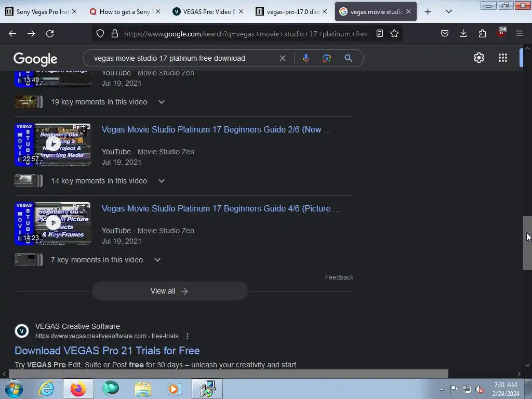Open the tracking protection shield icon
Viewport: 532px width, 399px height.
pos(100,34)
